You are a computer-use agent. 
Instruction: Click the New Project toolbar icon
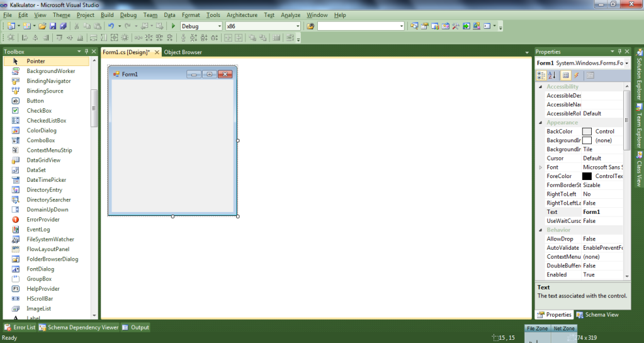(11, 26)
